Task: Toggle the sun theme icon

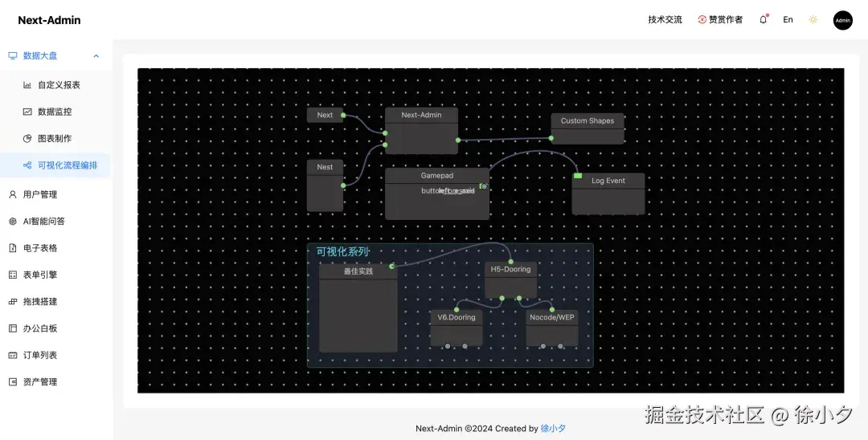Action: pos(813,20)
